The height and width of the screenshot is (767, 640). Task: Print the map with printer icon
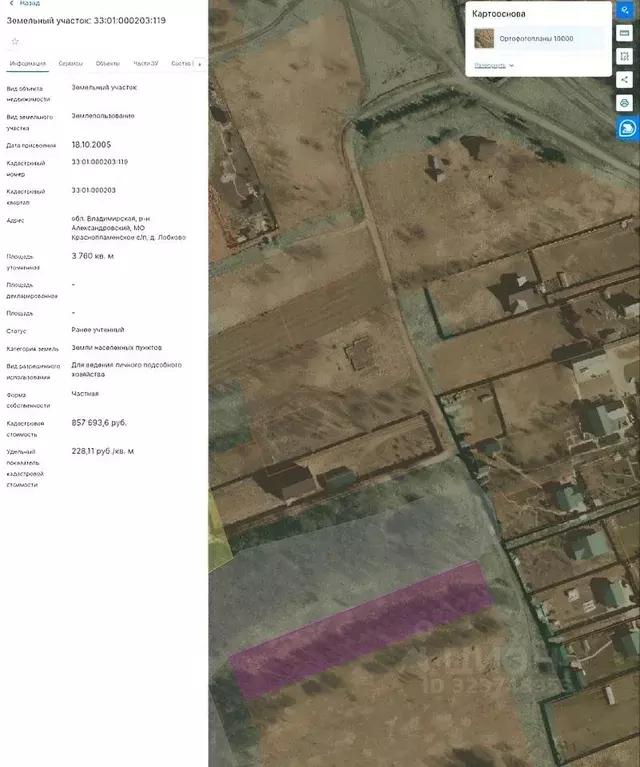625,103
